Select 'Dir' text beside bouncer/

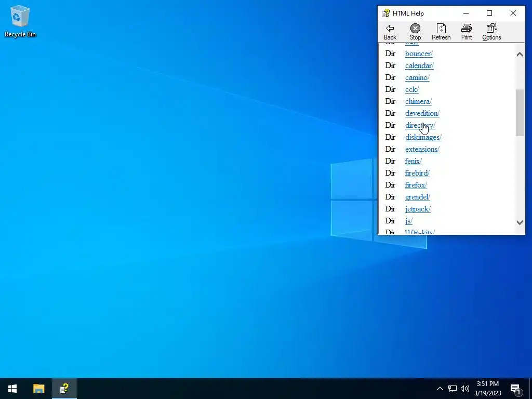click(x=390, y=54)
